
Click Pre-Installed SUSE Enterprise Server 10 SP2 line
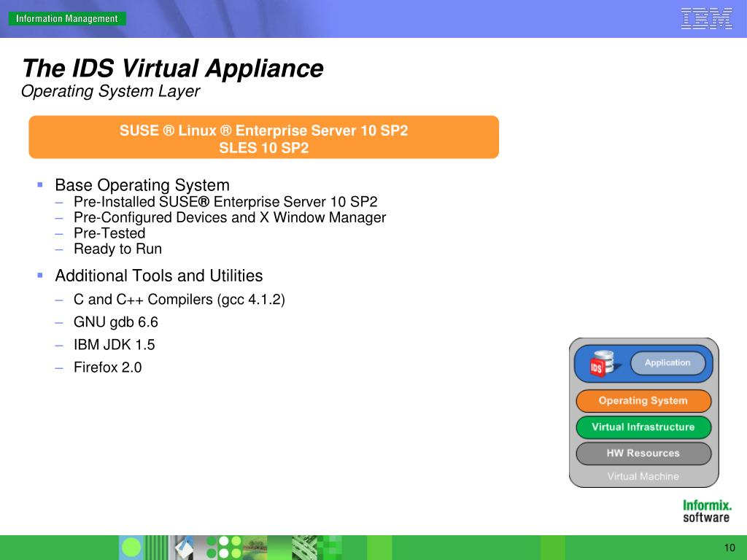[x=225, y=202]
